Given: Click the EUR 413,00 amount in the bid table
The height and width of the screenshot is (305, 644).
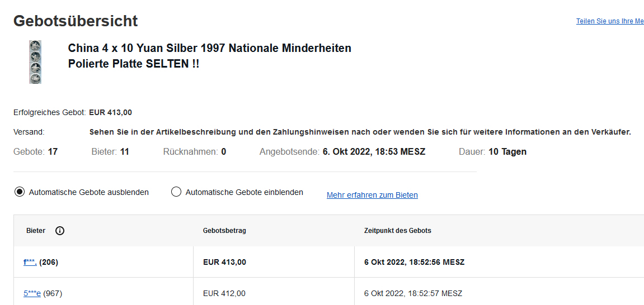Looking at the screenshot, I should 224,262.
